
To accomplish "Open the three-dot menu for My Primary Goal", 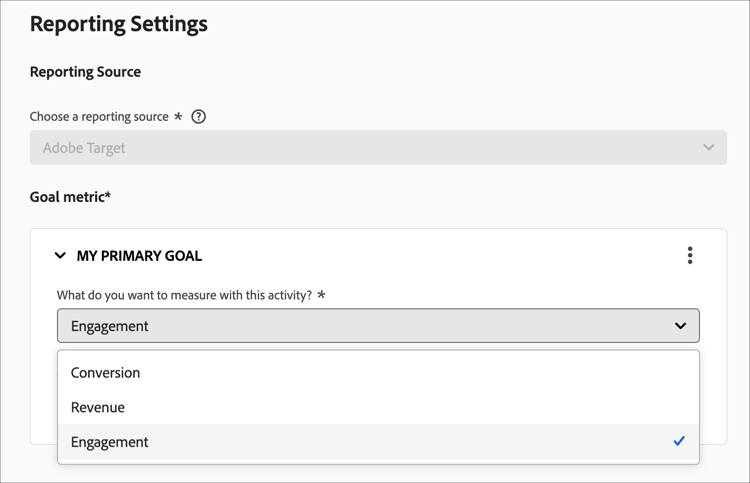I will coord(690,256).
